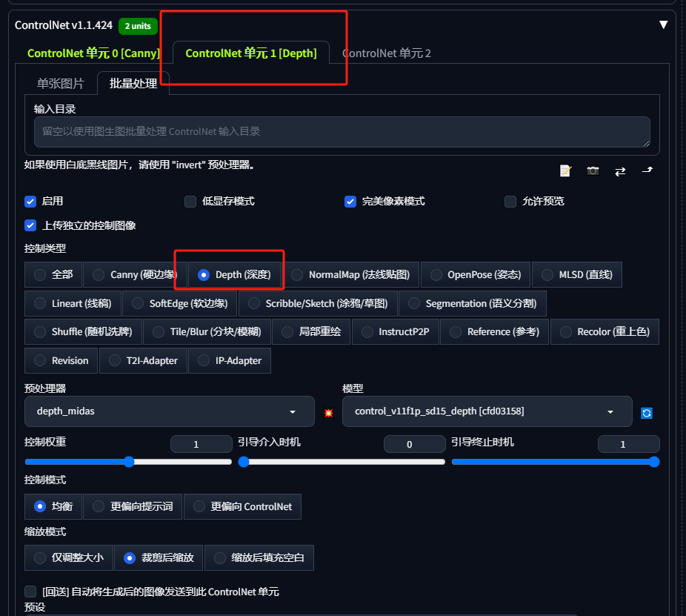Click the 控制权重 slider handle
The width and height of the screenshot is (686, 616).
click(129, 462)
